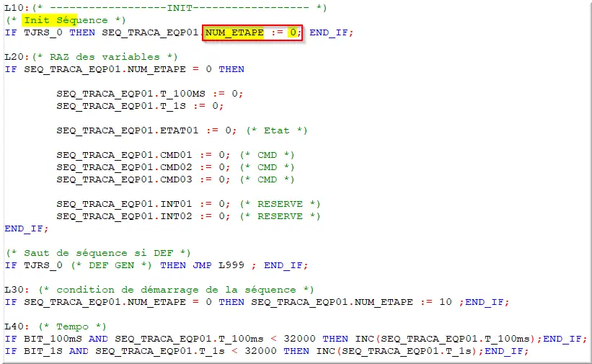Click the SEQ_TRACA_EQP01.ETAT01 assignment
592x364 pixels.
point(146,130)
